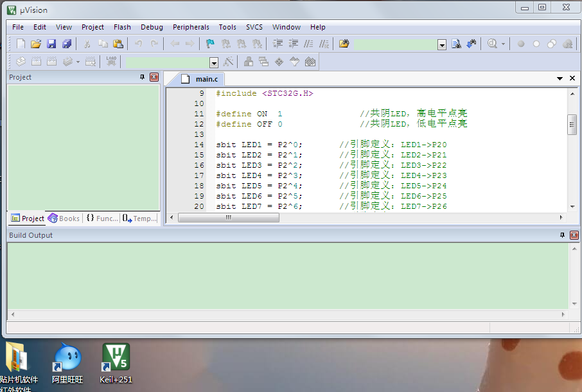Select the main.c editor tab
This screenshot has width=582, height=392.
click(x=202, y=79)
